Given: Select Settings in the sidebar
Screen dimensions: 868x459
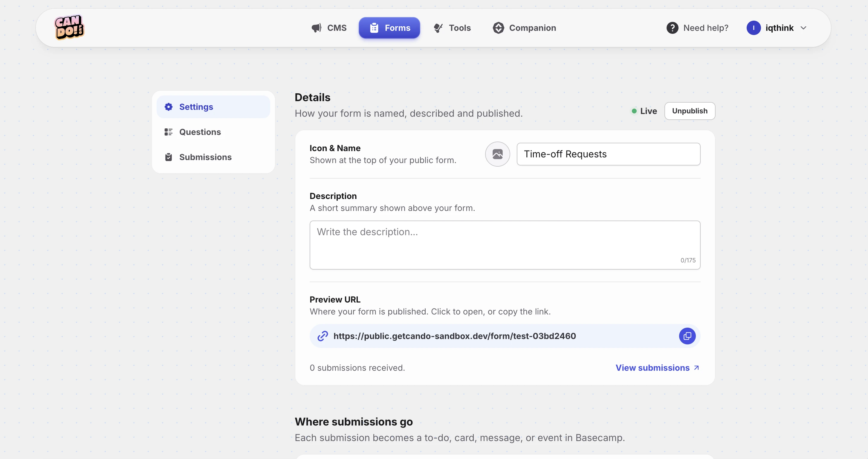Looking at the screenshot, I should click(213, 107).
